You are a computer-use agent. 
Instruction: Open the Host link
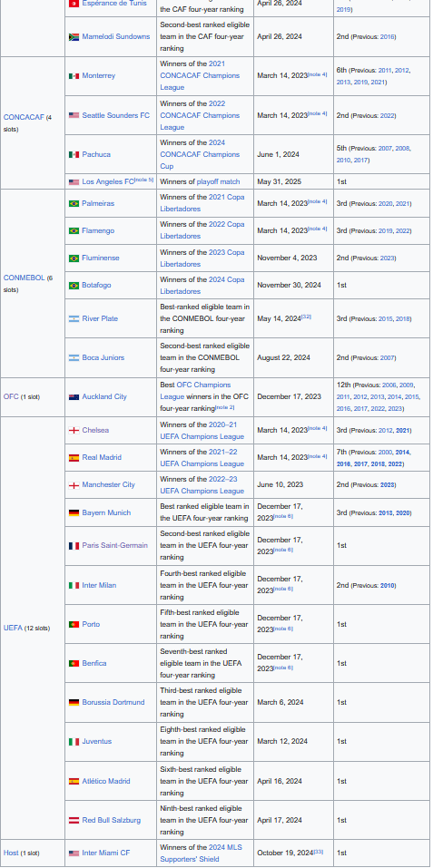pyautogui.click(x=11, y=853)
